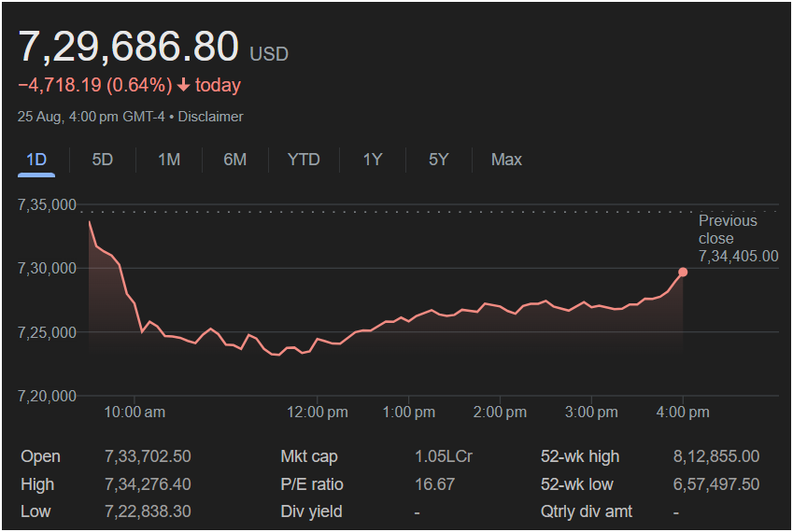793x532 pixels.
Task: Click the High value 7,34,276.40
Action: coord(148,484)
